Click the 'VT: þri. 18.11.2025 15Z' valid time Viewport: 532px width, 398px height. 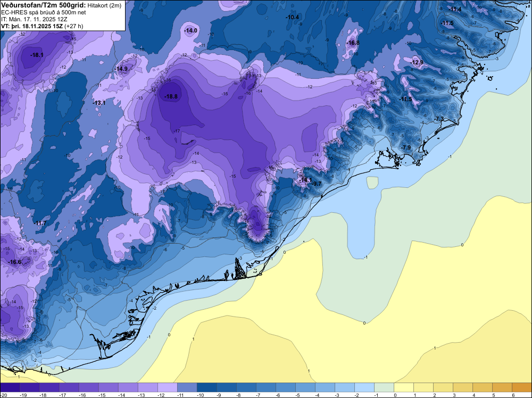pyautogui.click(x=31, y=26)
